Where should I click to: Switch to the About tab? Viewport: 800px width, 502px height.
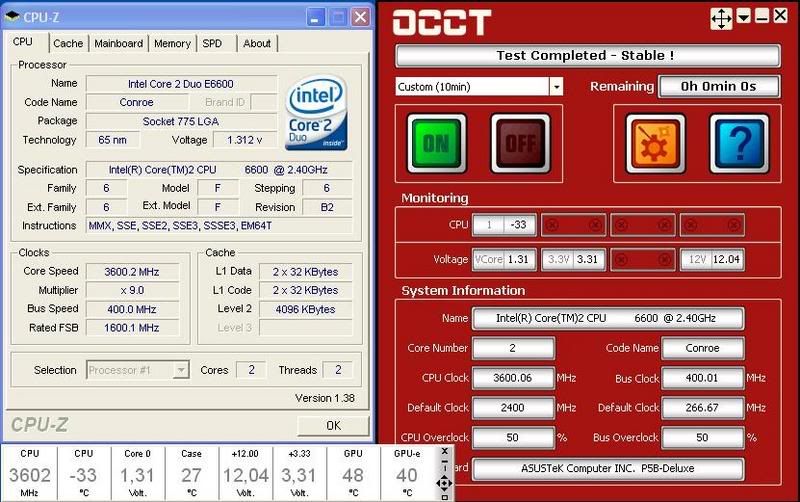pos(257,44)
